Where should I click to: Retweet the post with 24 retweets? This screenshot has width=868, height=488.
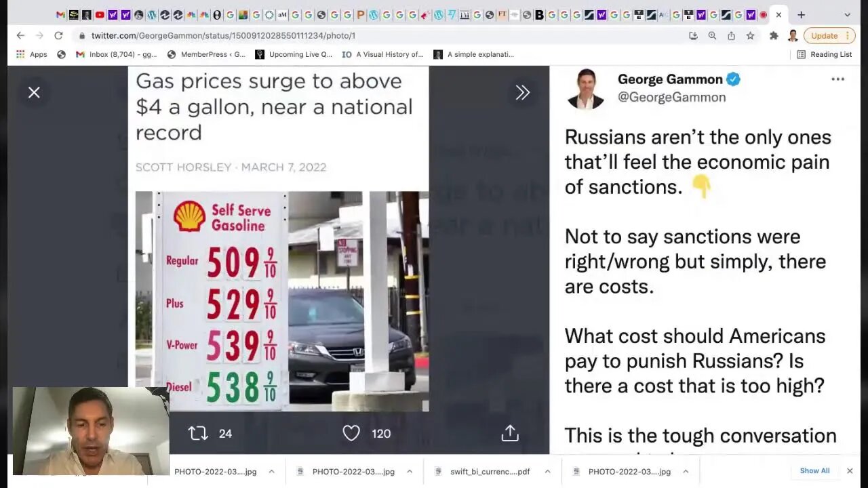coord(198,433)
